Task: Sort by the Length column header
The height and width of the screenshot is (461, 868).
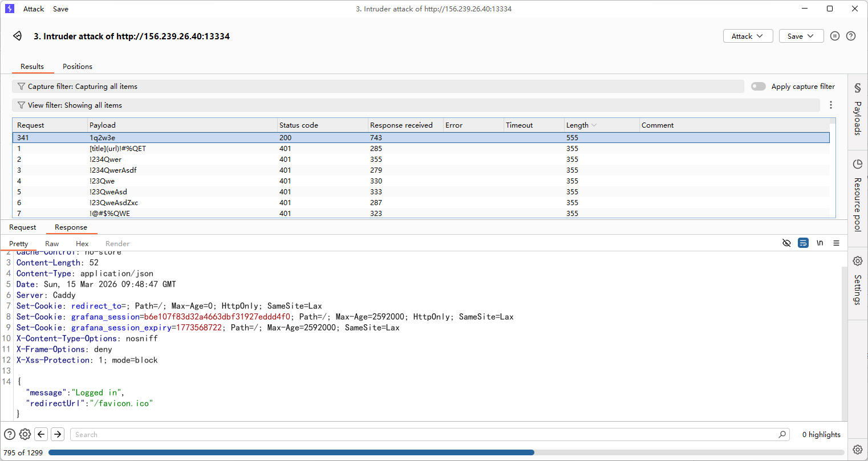Action: (x=577, y=125)
